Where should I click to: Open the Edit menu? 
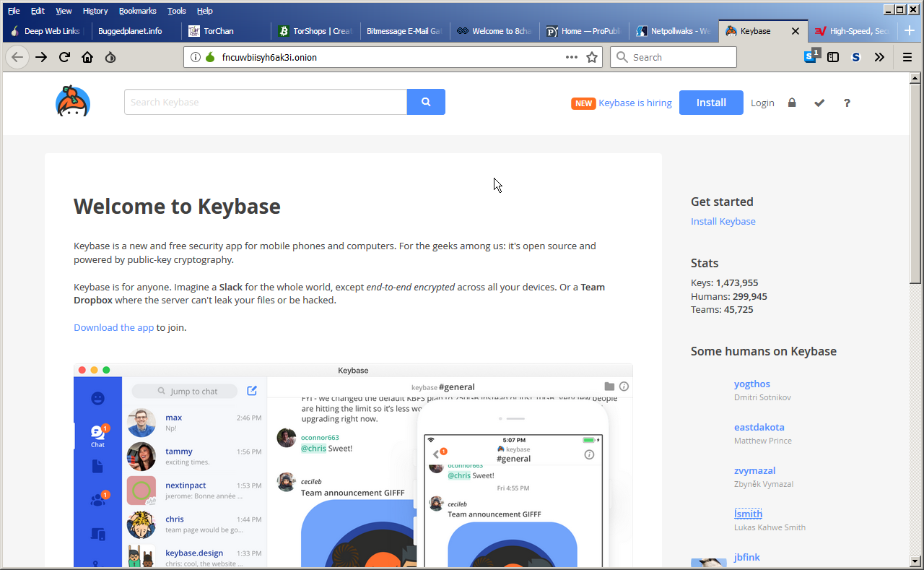tap(38, 11)
